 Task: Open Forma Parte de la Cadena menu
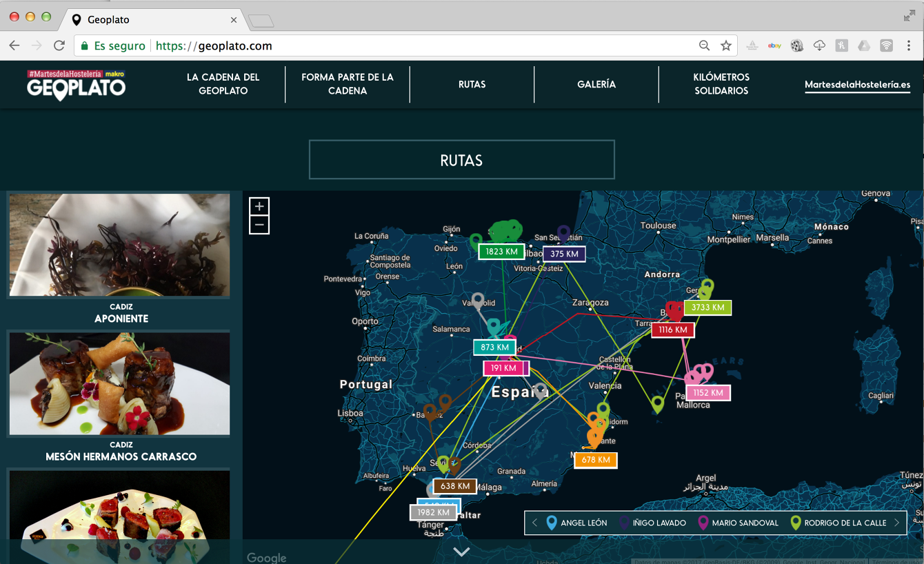(348, 84)
